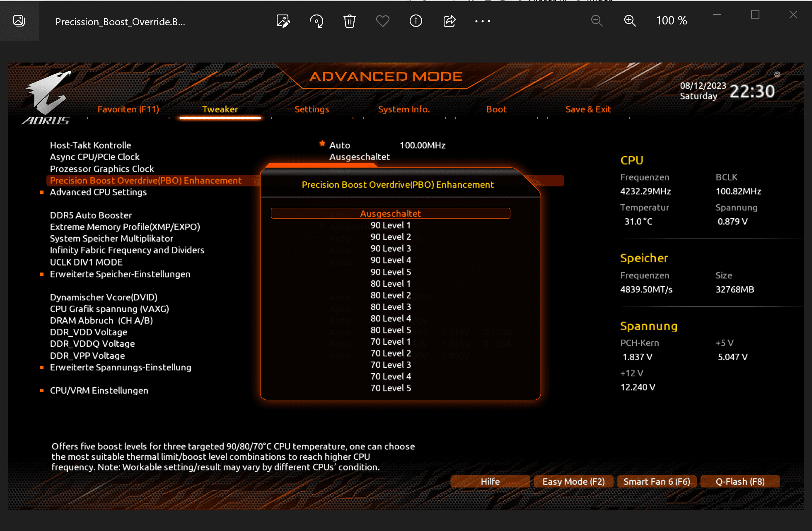Click the Hilfe button
812x531 pixels.
click(x=490, y=482)
